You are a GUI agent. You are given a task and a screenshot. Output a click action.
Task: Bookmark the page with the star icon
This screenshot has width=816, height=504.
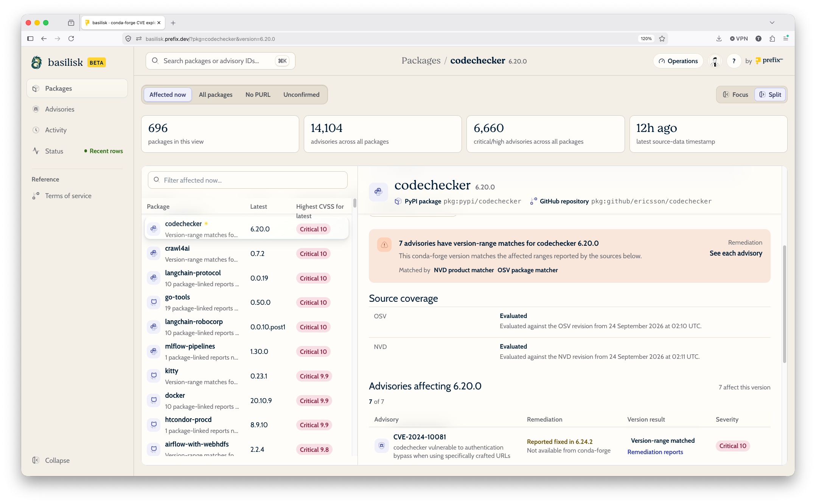[662, 39]
